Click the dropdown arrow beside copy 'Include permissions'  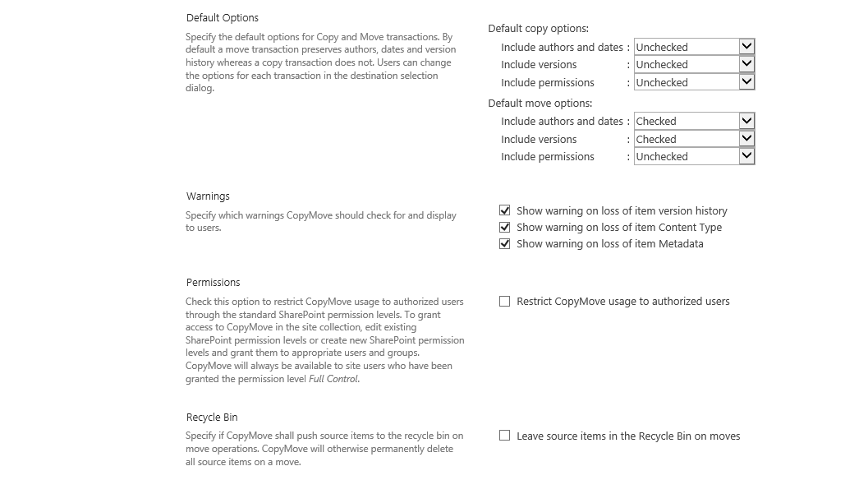click(x=748, y=82)
